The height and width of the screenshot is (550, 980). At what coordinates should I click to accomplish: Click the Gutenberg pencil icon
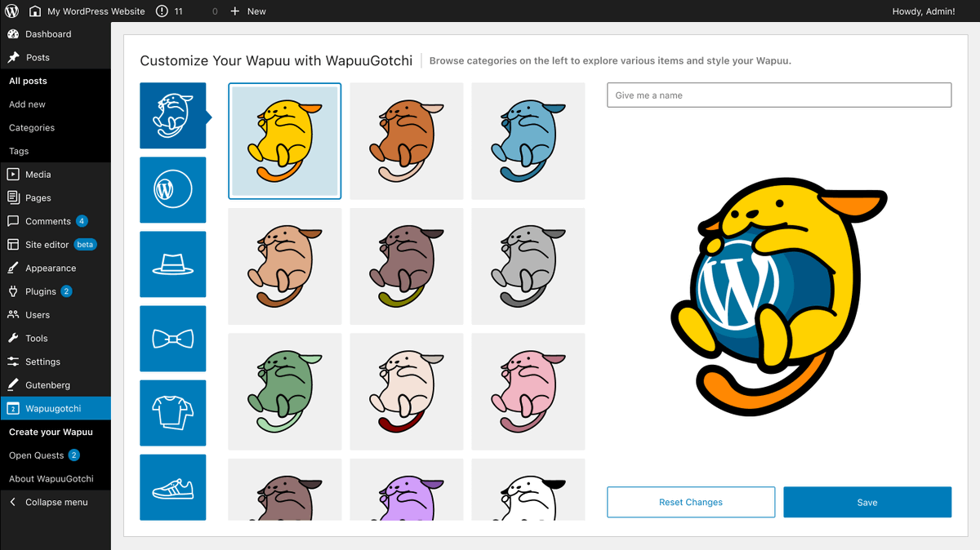[x=13, y=384]
